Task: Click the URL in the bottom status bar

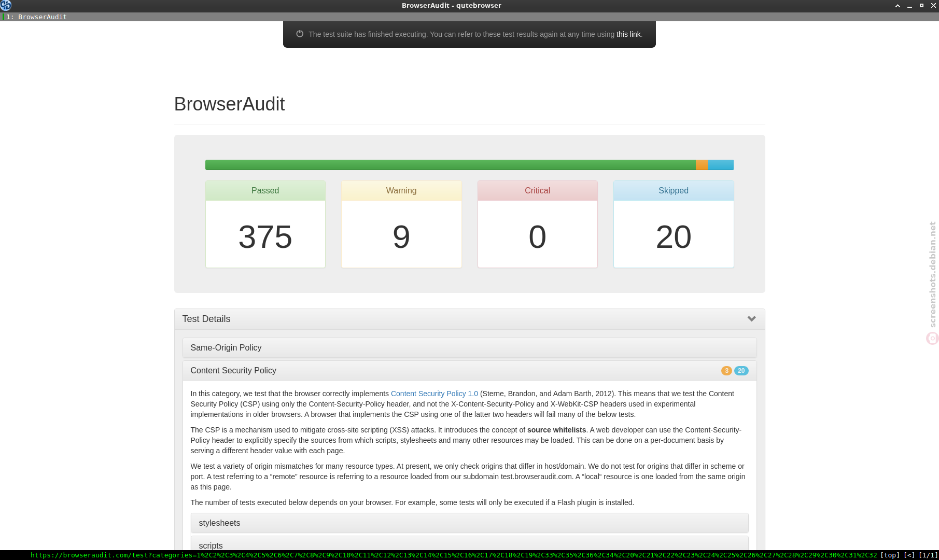Action: [x=454, y=555]
